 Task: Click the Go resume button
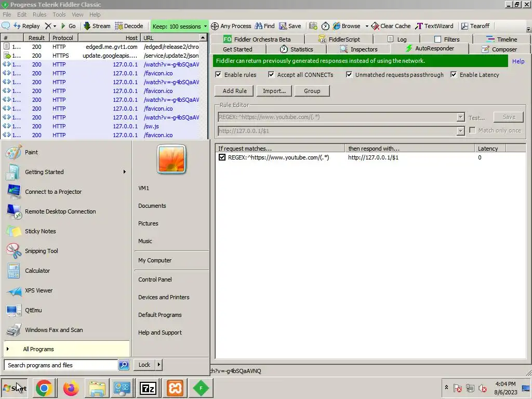[x=68, y=26]
